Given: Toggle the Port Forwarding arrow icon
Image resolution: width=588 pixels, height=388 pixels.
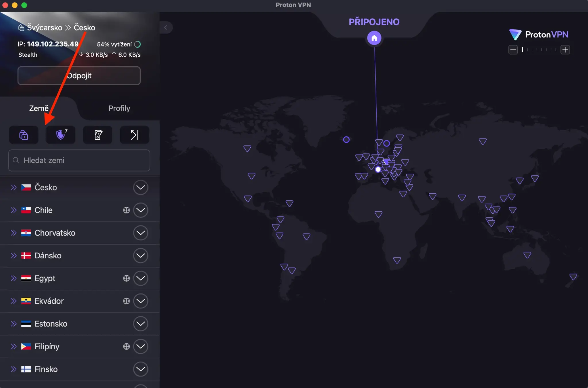Looking at the screenshot, I should click(x=134, y=135).
